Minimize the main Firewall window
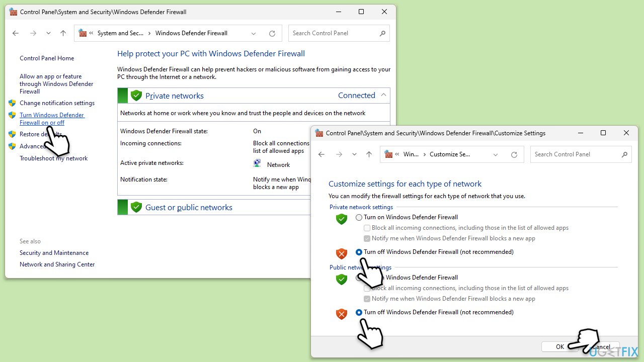 (338, 12)
